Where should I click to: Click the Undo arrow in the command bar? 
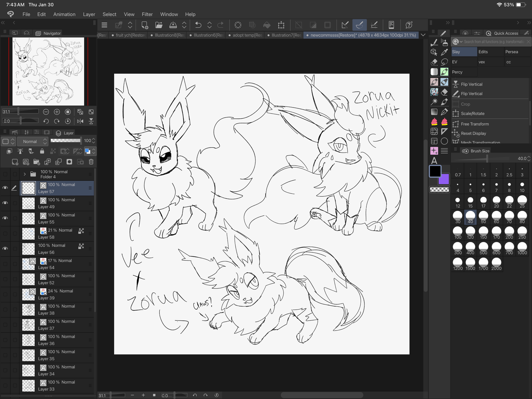pos(198,25)
